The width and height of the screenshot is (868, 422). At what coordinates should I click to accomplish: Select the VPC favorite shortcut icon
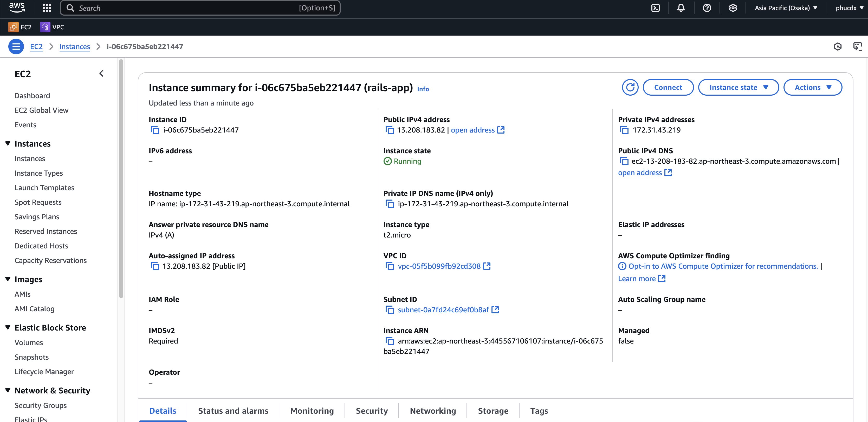pyautogui.click(x=45, y=27)
